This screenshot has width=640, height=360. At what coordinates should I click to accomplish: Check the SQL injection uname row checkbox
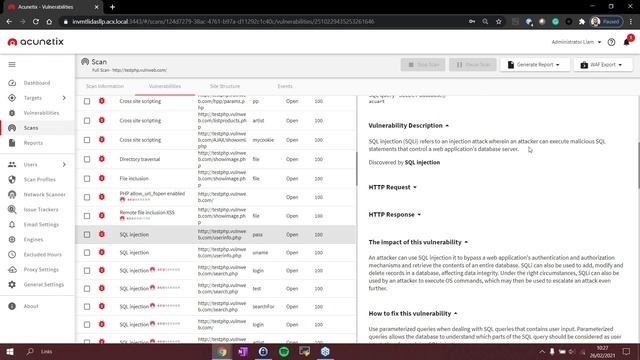[87, 253]
